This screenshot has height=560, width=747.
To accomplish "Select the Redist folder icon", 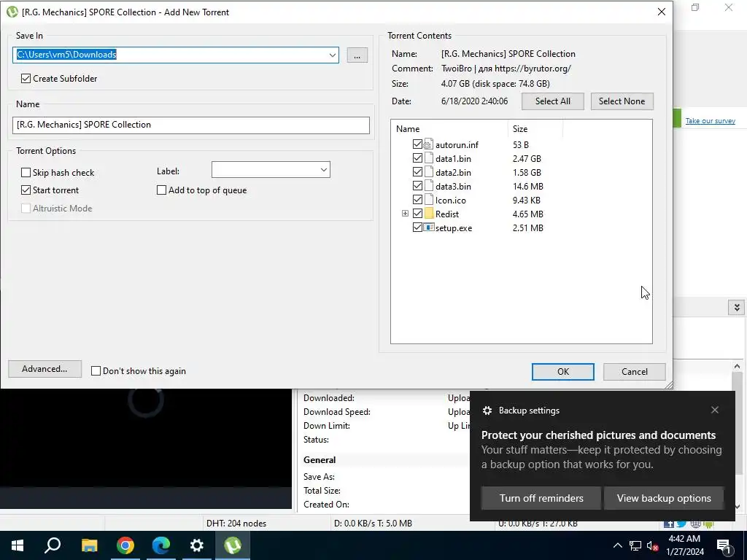I will click(x=428, y=214).
